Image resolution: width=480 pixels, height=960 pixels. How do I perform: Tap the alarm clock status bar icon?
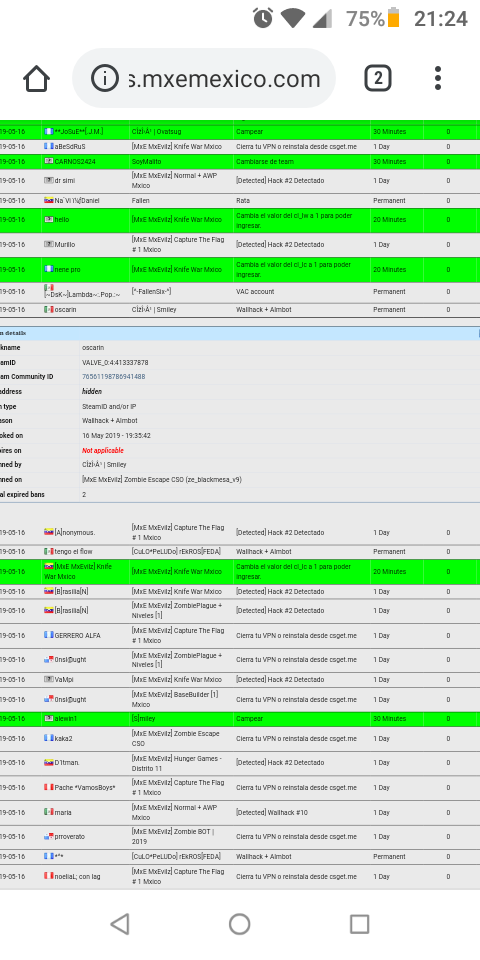point(263,18)
